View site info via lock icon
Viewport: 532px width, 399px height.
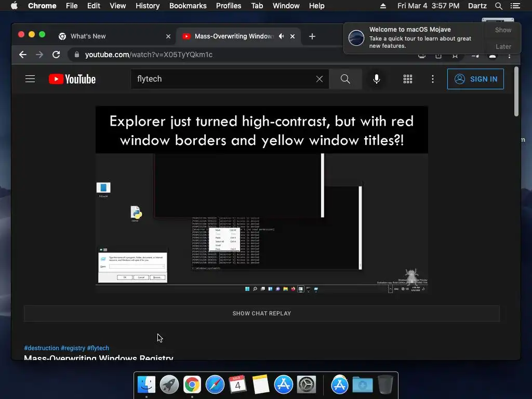[x=77, y=55]
